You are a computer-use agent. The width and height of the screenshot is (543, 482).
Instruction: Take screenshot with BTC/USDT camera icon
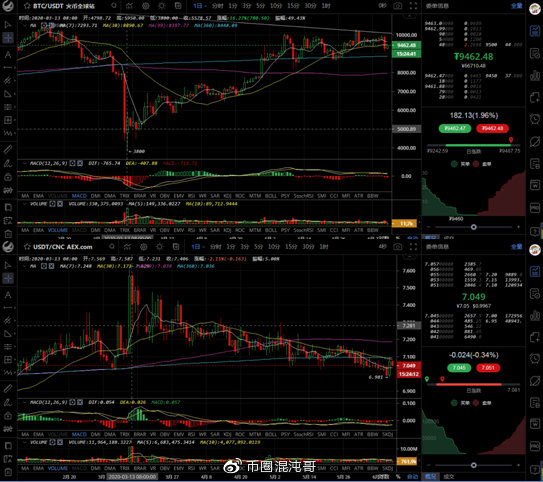[398, 6]
